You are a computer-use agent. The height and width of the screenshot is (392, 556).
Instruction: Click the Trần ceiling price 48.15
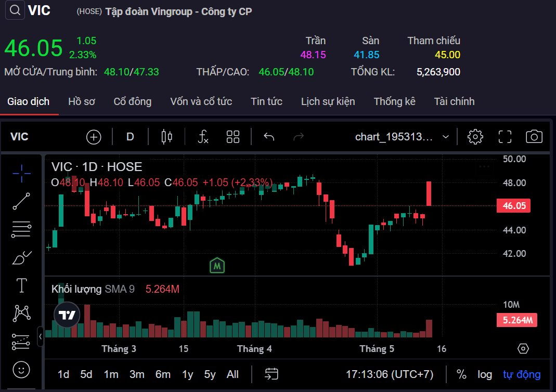[313, 55]
